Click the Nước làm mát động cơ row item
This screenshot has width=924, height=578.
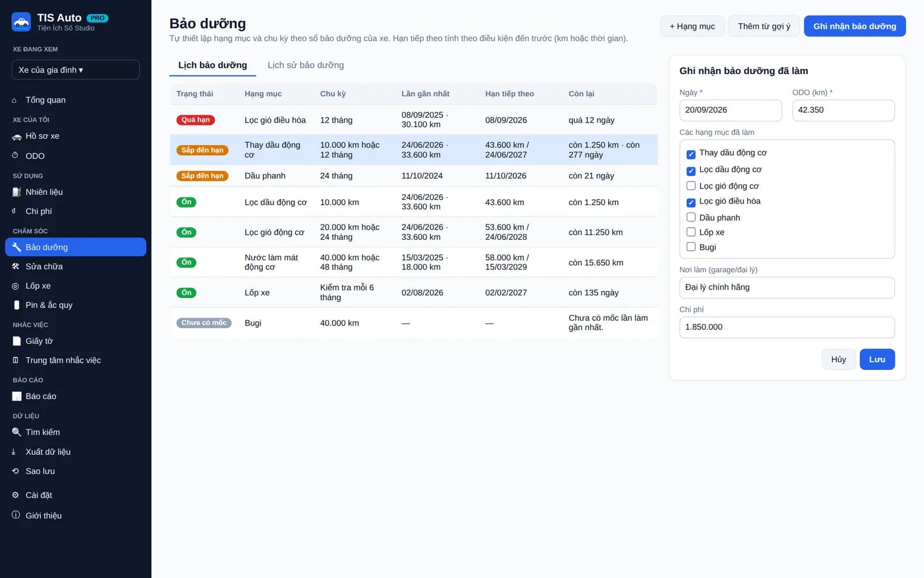(413, 262)
